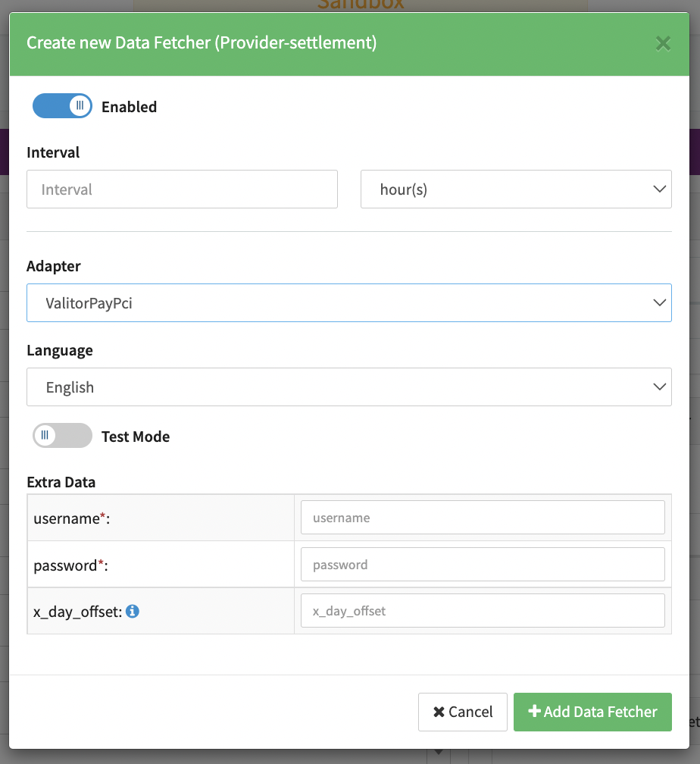Turn on the Test Mode switch
The width and height of the screenshot is (700, 764).
(62, 436)
